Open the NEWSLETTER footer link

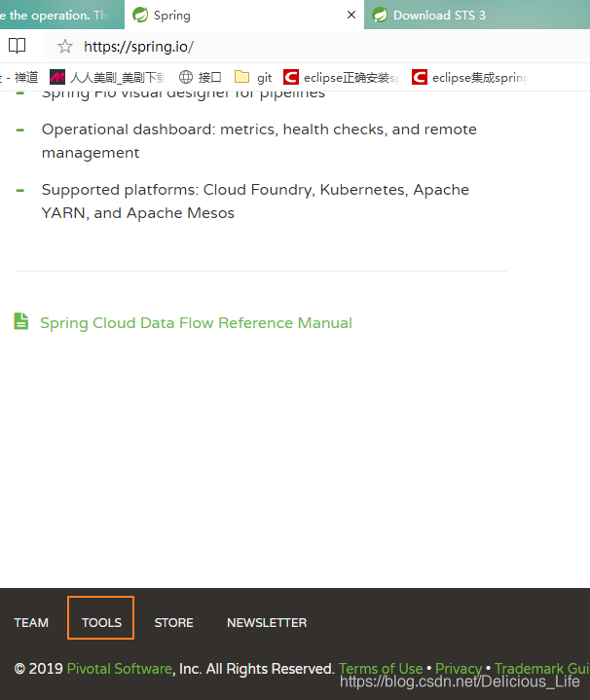[x=267, y=622]
